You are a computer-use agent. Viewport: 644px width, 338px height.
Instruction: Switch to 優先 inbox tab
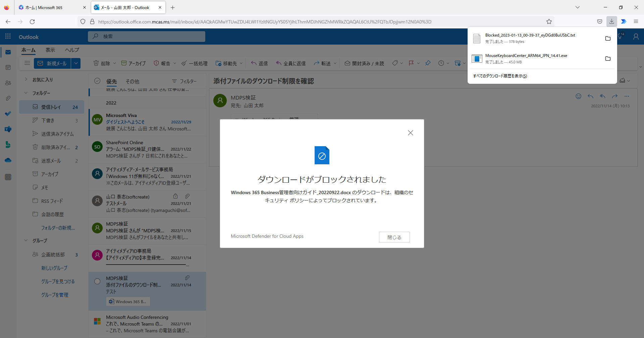point(111,81)
